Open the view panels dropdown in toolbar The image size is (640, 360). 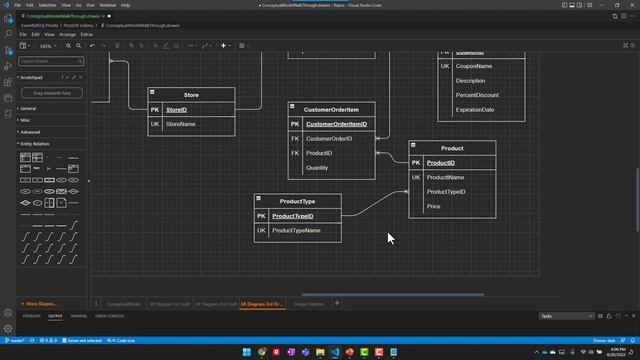coord(25,46)
